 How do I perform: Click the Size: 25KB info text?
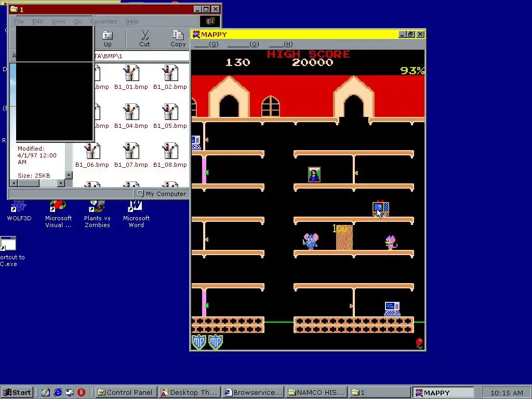pyautogui.click(x=34, y=176)
